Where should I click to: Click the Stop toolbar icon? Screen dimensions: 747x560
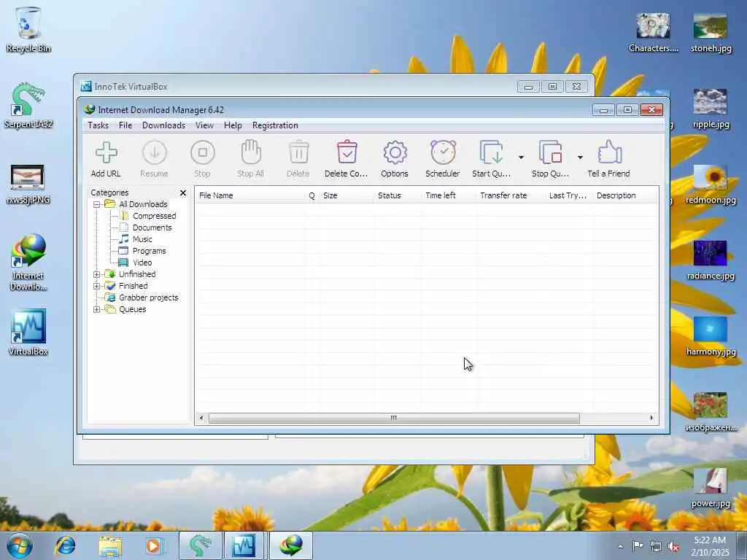[x=203, y=153]
